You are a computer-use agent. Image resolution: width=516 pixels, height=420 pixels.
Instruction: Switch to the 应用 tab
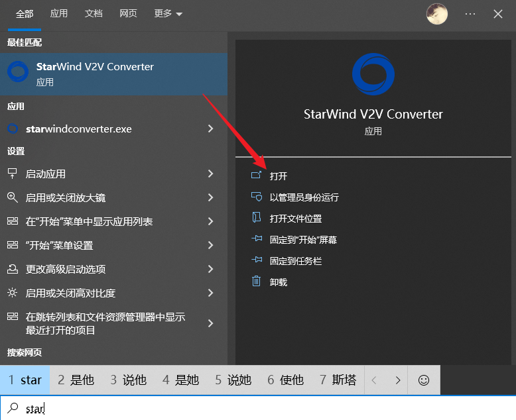(x=59, y=13)
